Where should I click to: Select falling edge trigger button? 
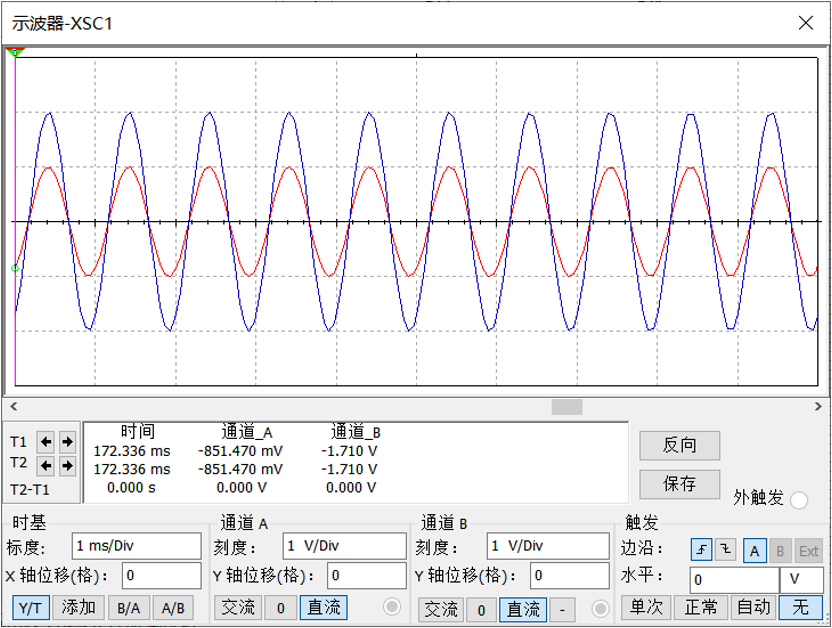click(x=725, y=550)
